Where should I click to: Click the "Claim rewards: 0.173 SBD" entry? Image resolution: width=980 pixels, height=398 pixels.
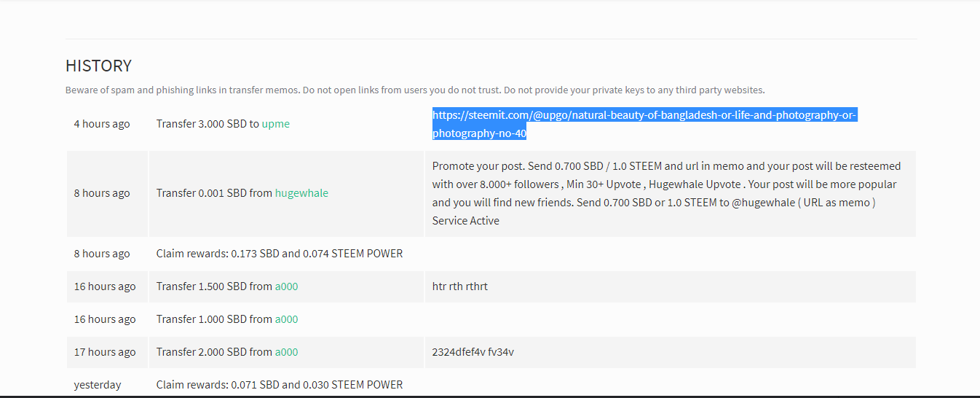(280, 254)
